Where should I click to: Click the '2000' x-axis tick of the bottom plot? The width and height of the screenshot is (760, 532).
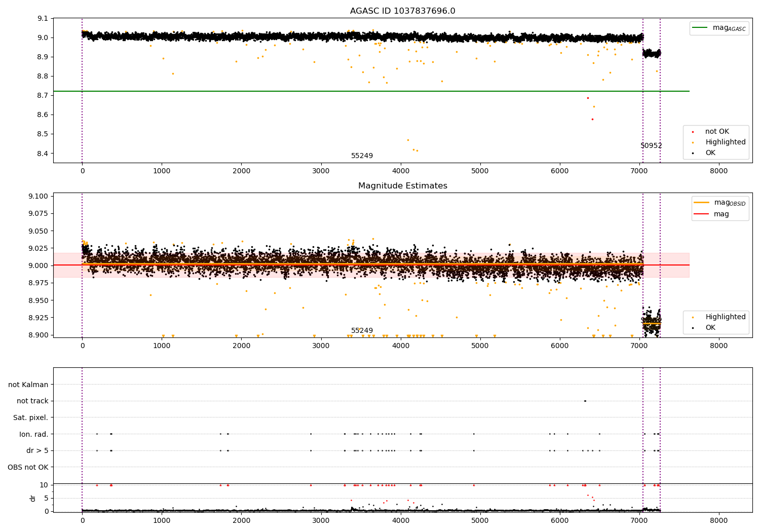coord(241,520)
